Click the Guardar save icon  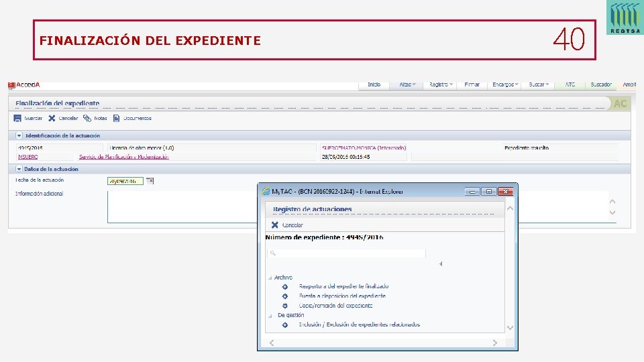coord(17,118)
